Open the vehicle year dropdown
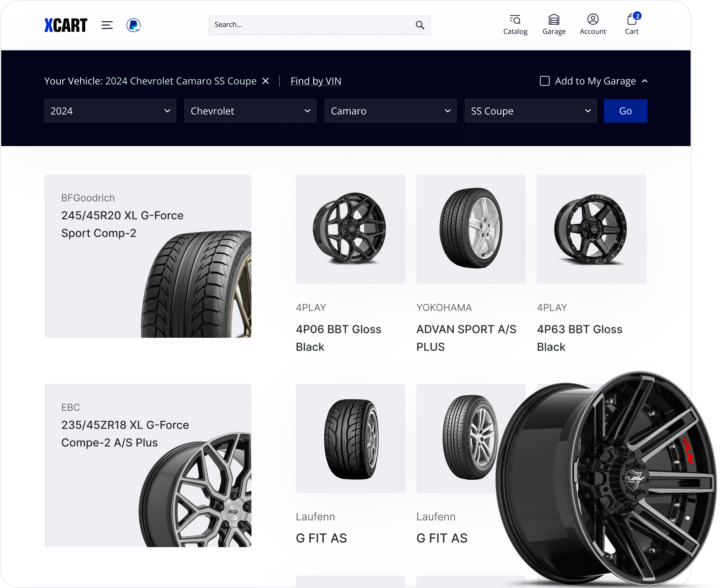Image resolution: width=720 pixels, height=588 pixels. point(110,111)
